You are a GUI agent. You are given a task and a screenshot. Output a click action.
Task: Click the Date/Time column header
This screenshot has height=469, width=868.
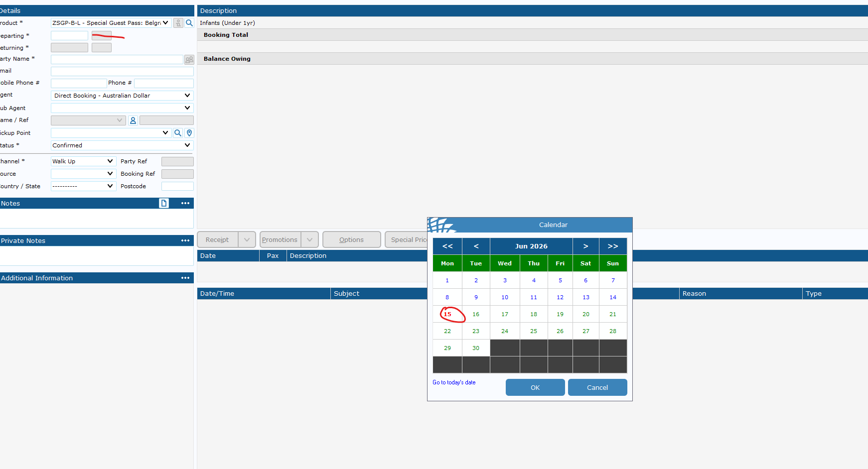(x=264, y=294)
